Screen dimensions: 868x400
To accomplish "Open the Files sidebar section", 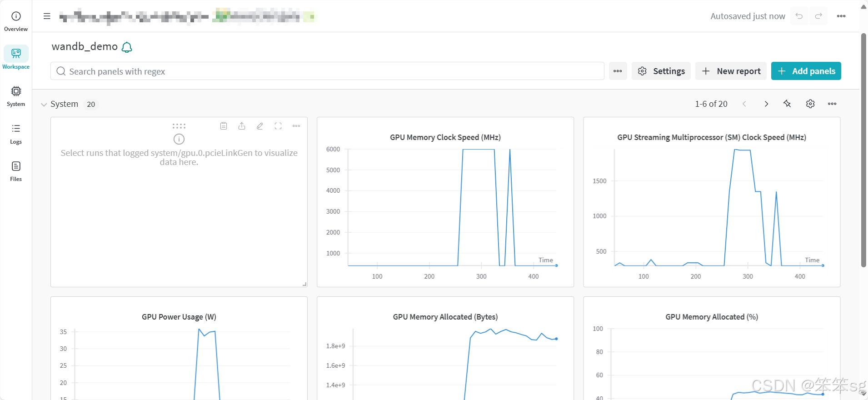I will pos(16,171).
